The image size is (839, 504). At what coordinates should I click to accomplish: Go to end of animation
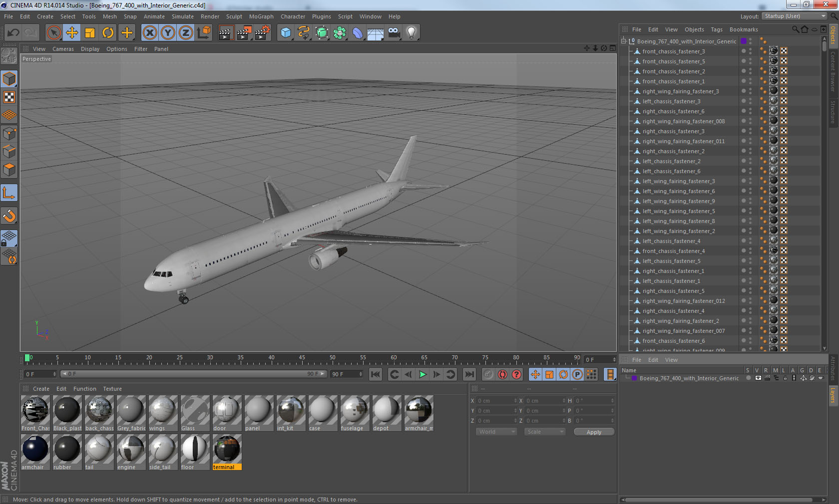point(469,374)
